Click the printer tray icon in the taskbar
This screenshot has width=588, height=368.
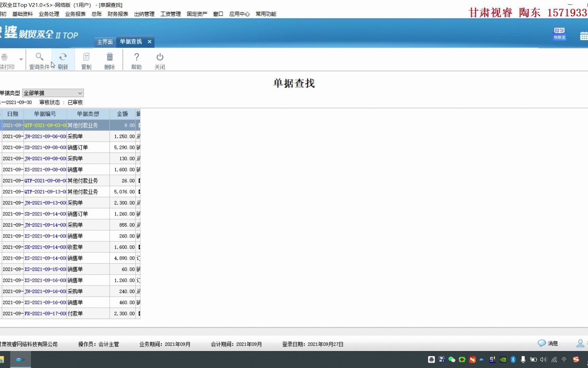[431, 359]
